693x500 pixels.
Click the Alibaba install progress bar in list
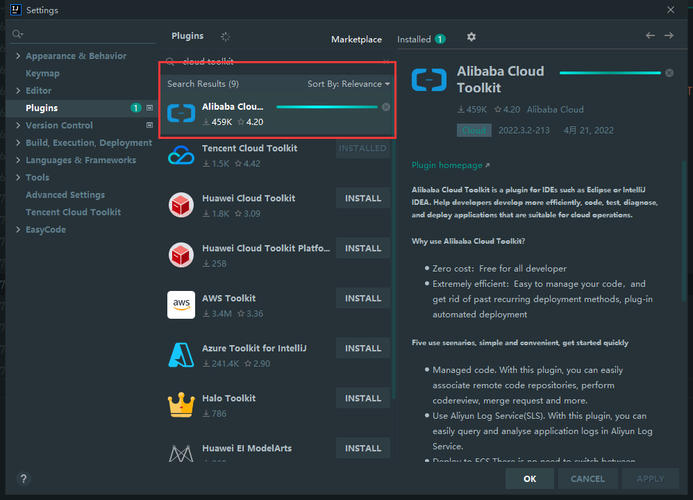[x=327, y=107]
